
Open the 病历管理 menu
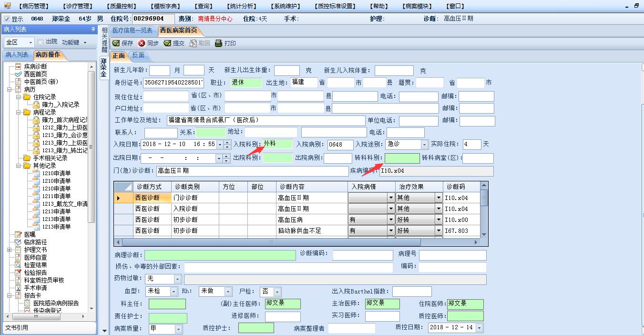click(x=33, y=6)
